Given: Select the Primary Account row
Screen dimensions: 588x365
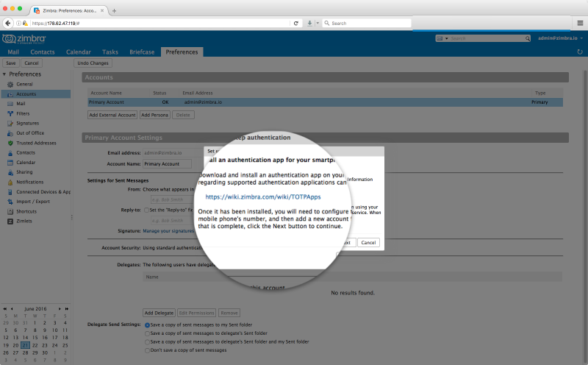Looking at the screenshot, I should tap(325, 102).
